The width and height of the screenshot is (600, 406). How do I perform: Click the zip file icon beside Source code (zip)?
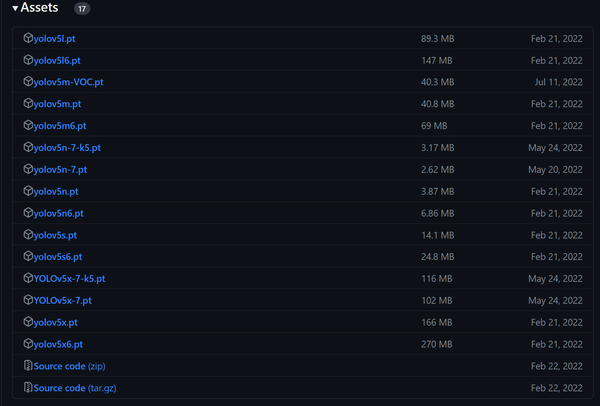click(28, 366)
